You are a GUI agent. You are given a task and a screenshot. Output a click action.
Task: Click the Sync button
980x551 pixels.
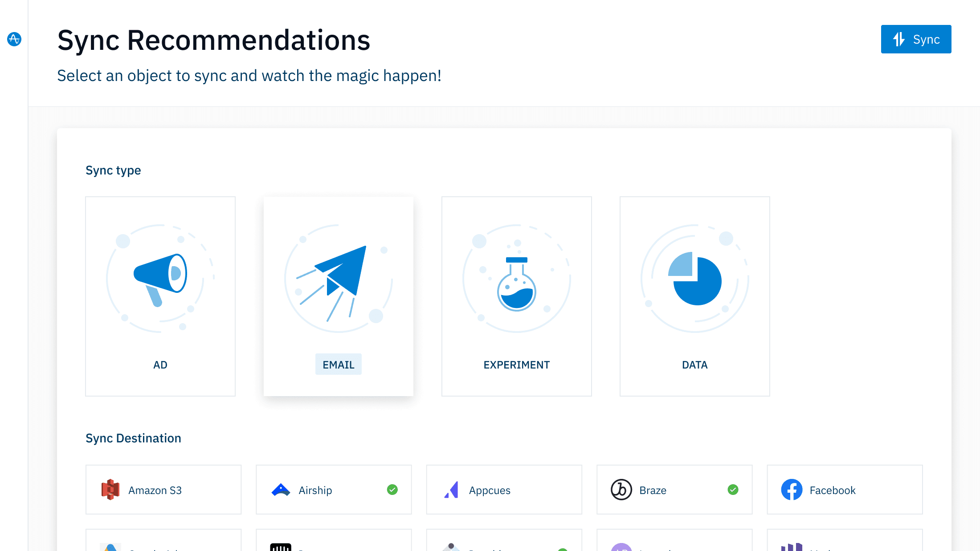click(x=916, y=39)
